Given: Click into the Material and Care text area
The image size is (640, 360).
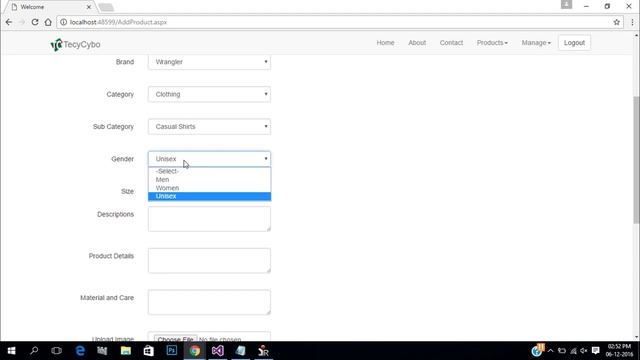Looking at the screenshot, I should 209,302.
